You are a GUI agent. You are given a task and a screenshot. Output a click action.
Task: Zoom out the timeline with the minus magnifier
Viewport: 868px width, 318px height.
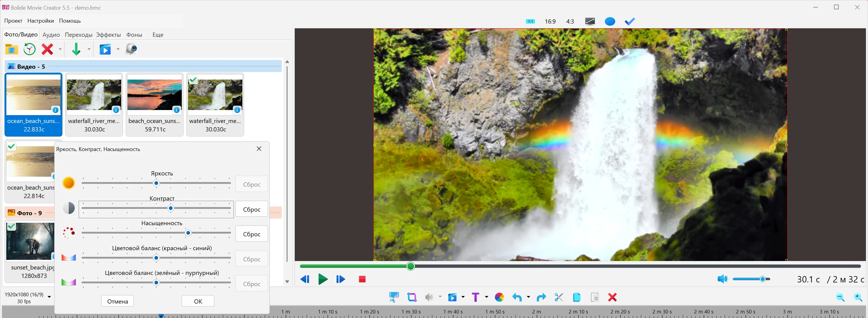click(840, 297)
